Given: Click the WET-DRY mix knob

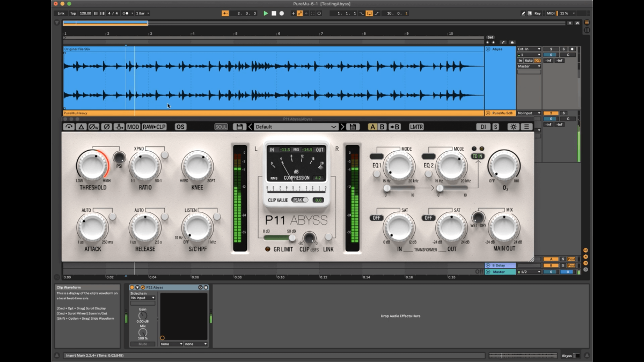Looking at the screenshot, I should click(x=478, y=217).
